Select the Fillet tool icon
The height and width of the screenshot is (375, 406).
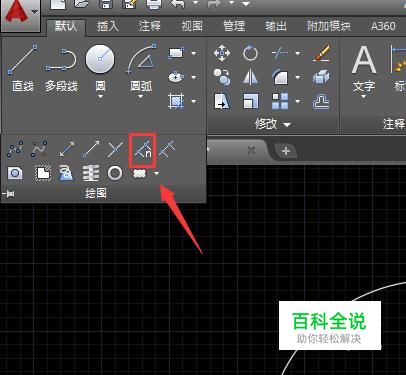tap(280, 77)
